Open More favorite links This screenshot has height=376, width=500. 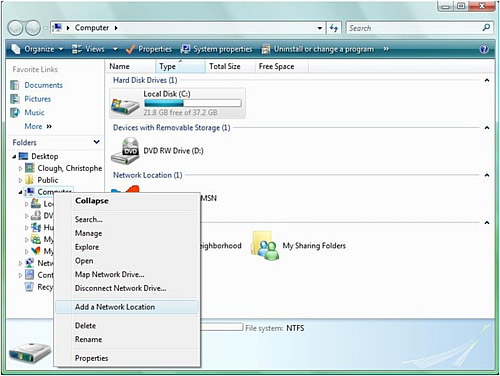coord(38,126)
